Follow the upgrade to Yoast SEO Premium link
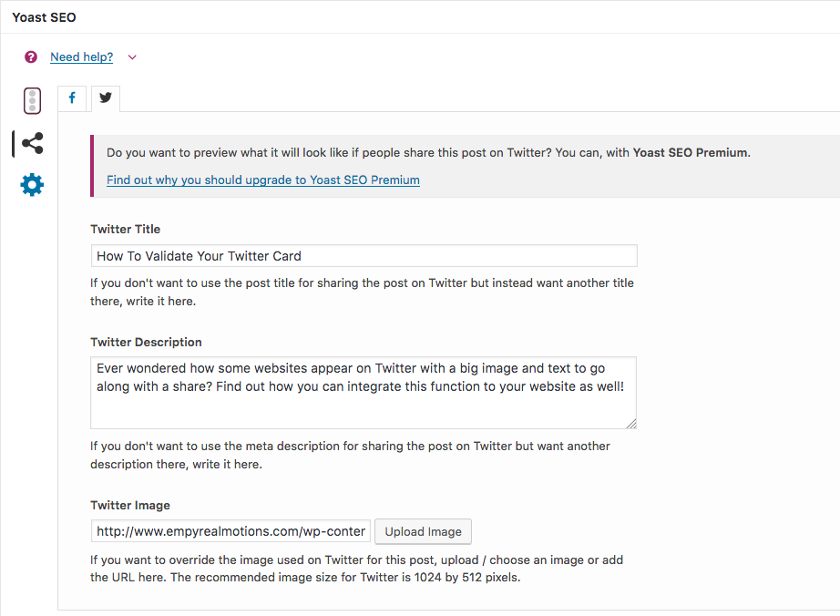Image resolution: width=840 pixels, height=616 pixels. coord(263,180)
